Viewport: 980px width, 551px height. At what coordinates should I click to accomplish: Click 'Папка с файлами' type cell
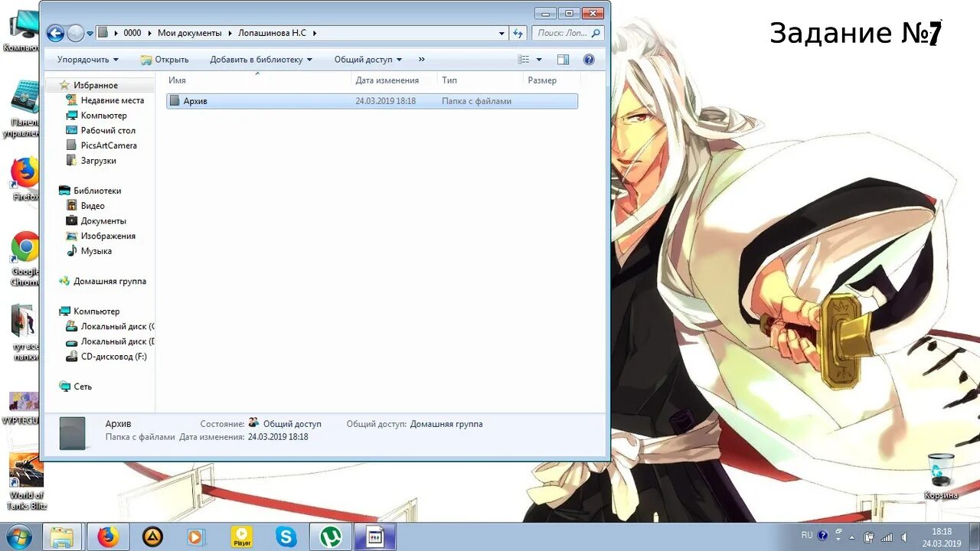click(x=476, y=101)
